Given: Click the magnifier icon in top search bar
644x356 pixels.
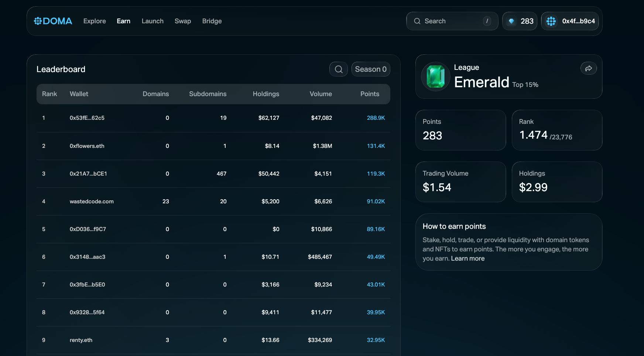Looking at the screenshot, I should (x=417, y=21).
